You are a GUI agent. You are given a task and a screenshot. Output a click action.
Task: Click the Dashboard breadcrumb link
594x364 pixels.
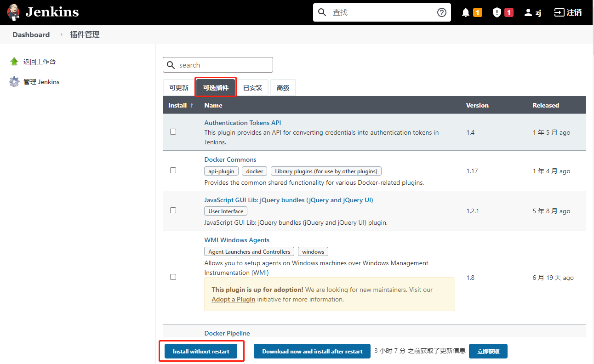[31, 35]
